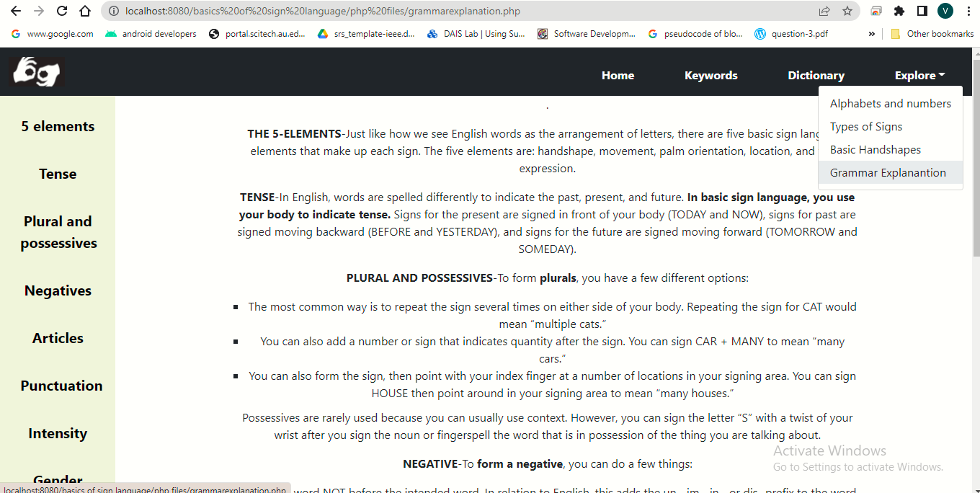Open Dictionary in navbar

point(816,75)
